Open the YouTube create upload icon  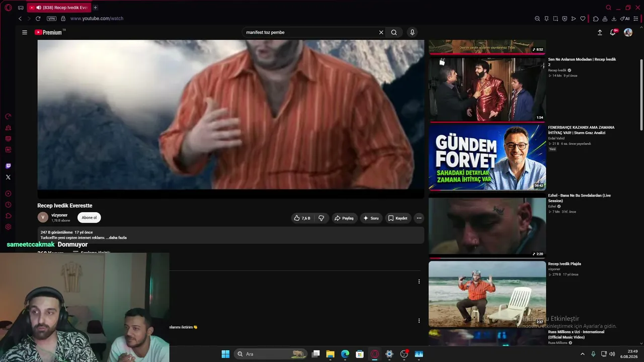(600, 32)
